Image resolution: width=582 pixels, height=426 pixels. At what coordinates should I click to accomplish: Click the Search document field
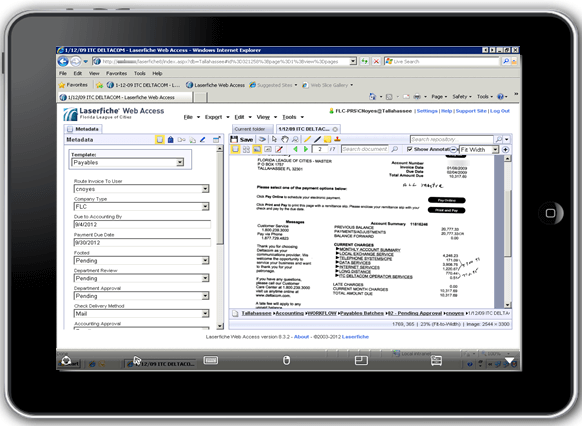365,149
